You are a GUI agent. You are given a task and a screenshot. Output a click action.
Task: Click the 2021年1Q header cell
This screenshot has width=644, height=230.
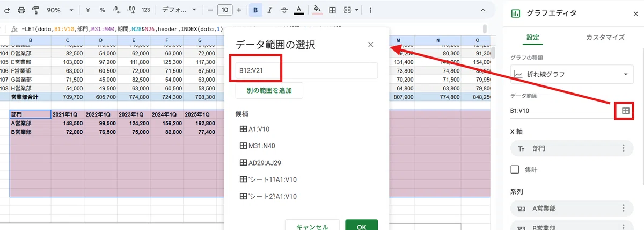coord(68,114)
